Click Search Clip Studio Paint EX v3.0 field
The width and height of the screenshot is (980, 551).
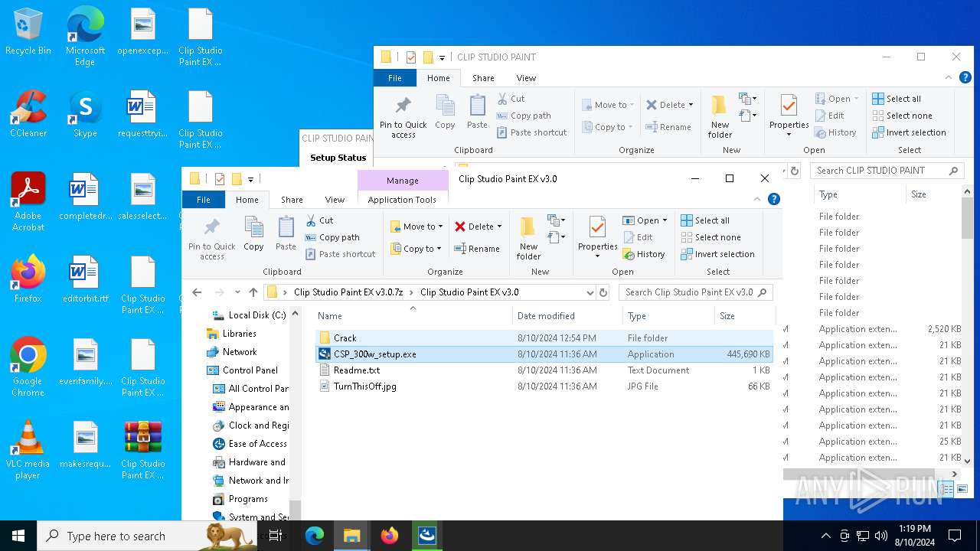[x=695, y=292]
